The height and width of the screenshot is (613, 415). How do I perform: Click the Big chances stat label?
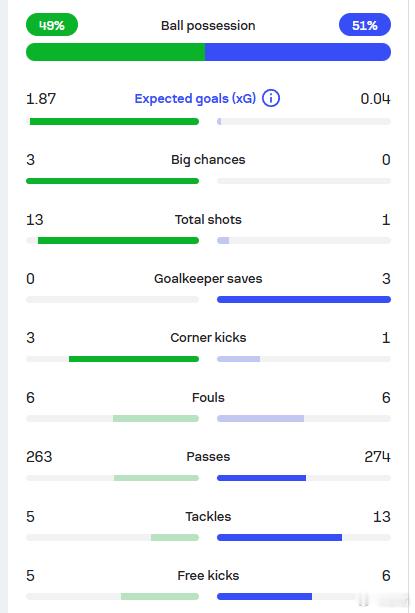point(208,160)
